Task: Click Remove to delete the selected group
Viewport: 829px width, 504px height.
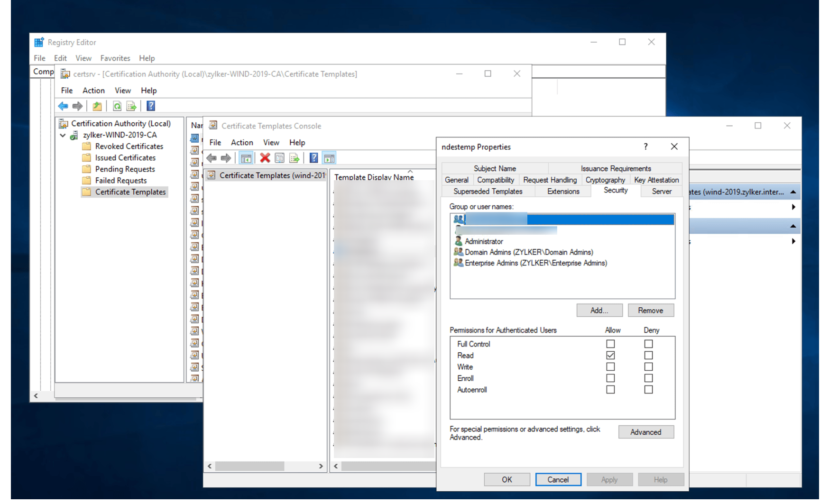Action: tap(651, 311)
